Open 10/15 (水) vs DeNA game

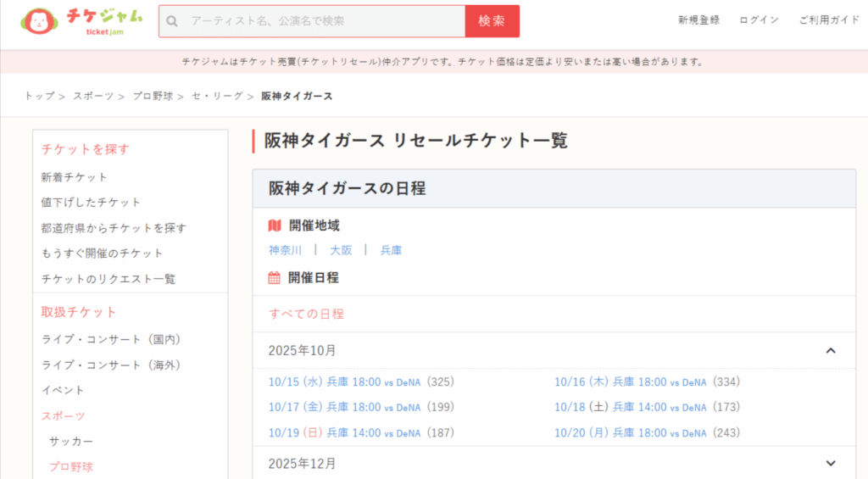click(344, 382)
